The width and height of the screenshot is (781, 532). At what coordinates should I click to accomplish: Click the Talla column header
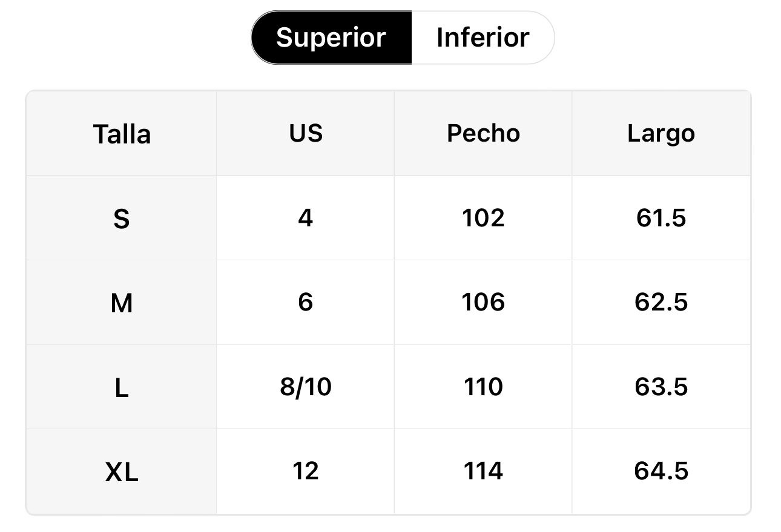tap(122, 134)
